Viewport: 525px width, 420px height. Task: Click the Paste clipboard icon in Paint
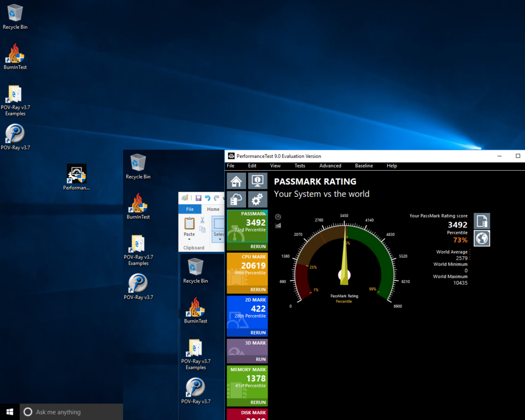point(189,223)
